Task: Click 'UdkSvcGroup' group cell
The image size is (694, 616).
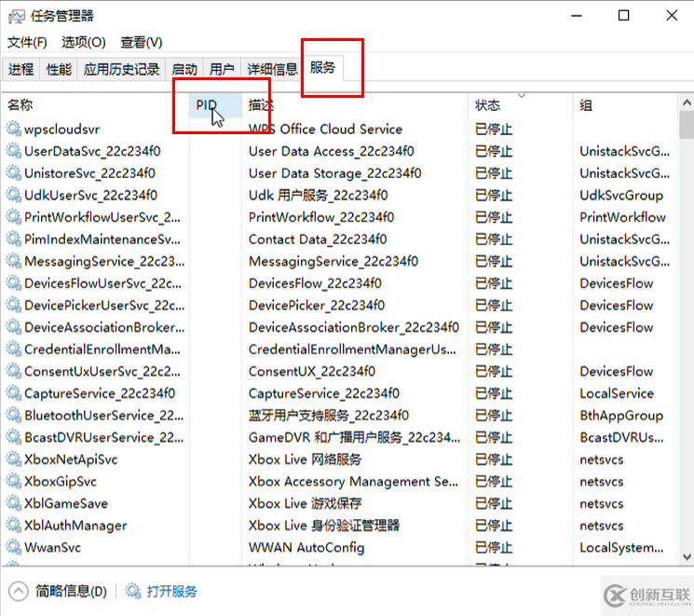Action: pos(621,196)
